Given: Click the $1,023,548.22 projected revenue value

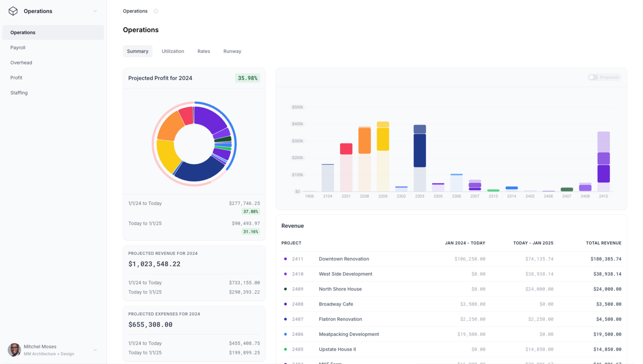Looking at the screenshot, I should click(154, 264).
